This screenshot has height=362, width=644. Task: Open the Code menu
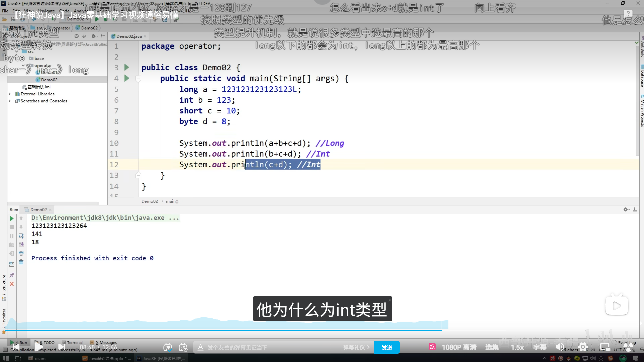point(64,11)
